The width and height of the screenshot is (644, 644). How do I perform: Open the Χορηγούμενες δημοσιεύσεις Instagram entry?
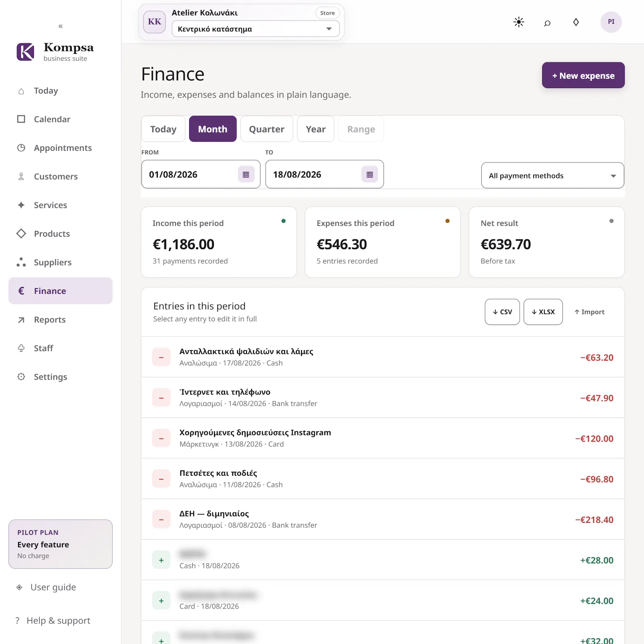point(383,438)
